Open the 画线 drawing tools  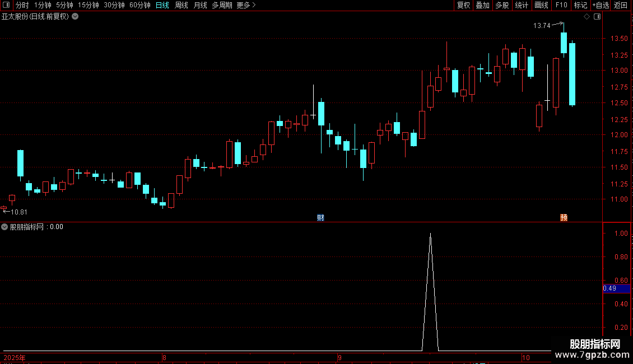(541, 5)
